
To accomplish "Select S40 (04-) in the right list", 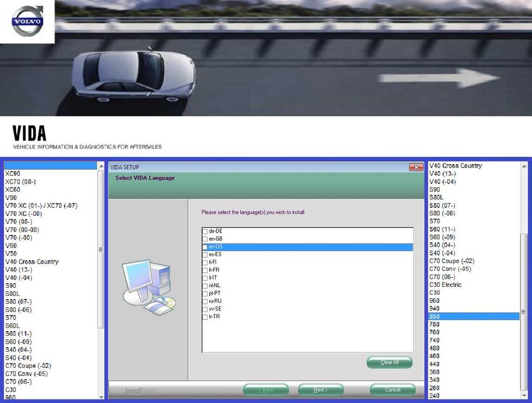I will pos(474,245).
